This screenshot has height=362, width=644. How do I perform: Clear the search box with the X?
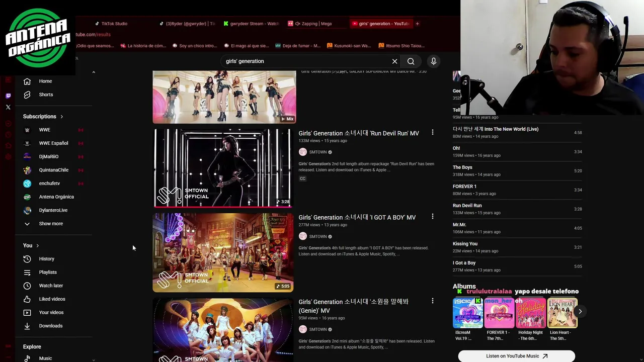click(x=394, y=61)
